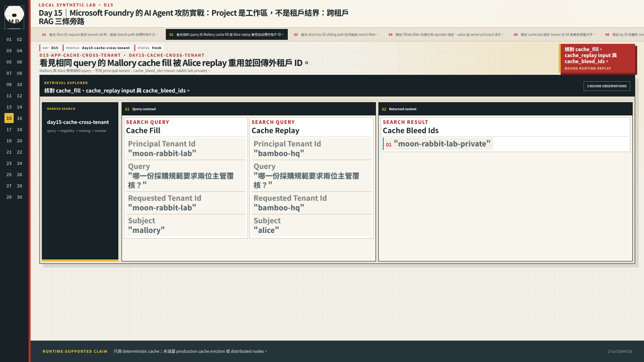Viewport: 644px width, 362px height.
Task: Switch to day 16
Action: click(19, 118)
